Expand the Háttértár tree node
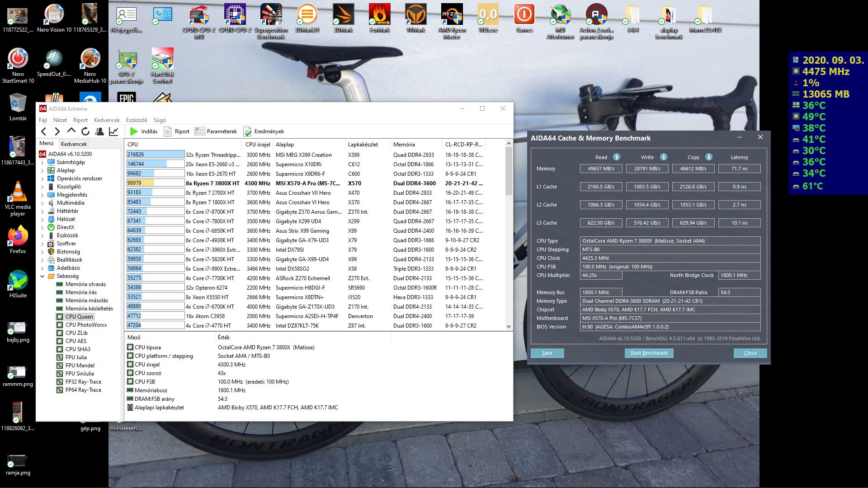 coord(42,211)
